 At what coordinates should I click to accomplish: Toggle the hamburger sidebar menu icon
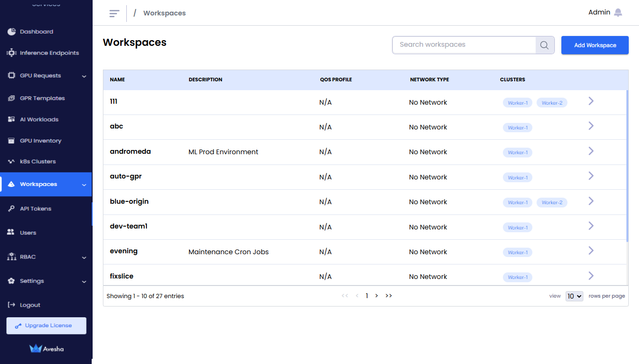click(114, 14)
